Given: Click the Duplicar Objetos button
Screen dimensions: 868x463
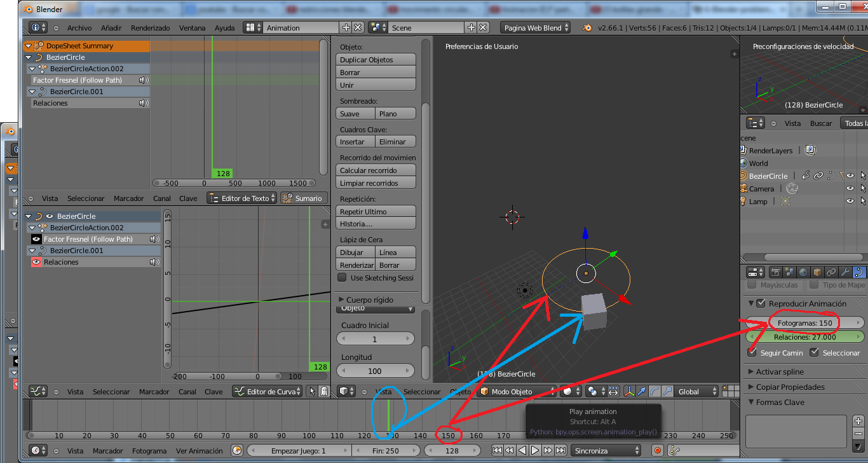Looking at the screenshot, I should [376, 59].
